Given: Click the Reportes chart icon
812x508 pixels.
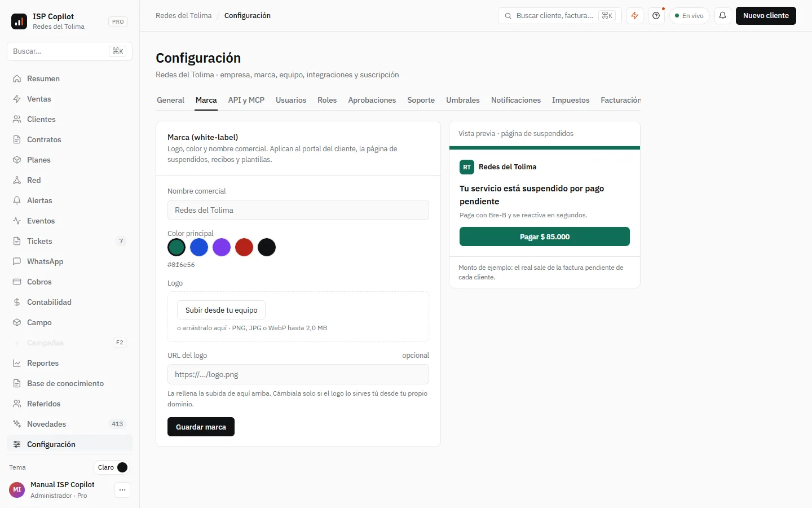Looking at the screenshot, I should tap(17, 363).
